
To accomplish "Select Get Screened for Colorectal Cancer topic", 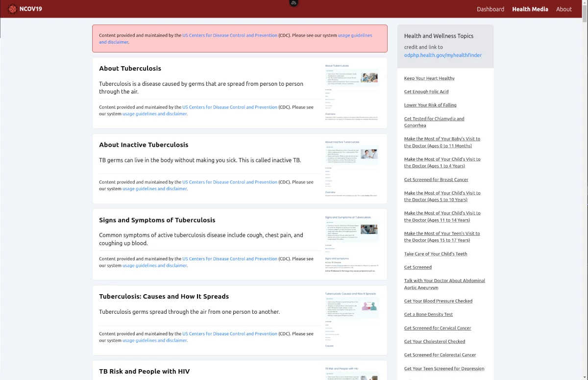I will pos(440,355).
